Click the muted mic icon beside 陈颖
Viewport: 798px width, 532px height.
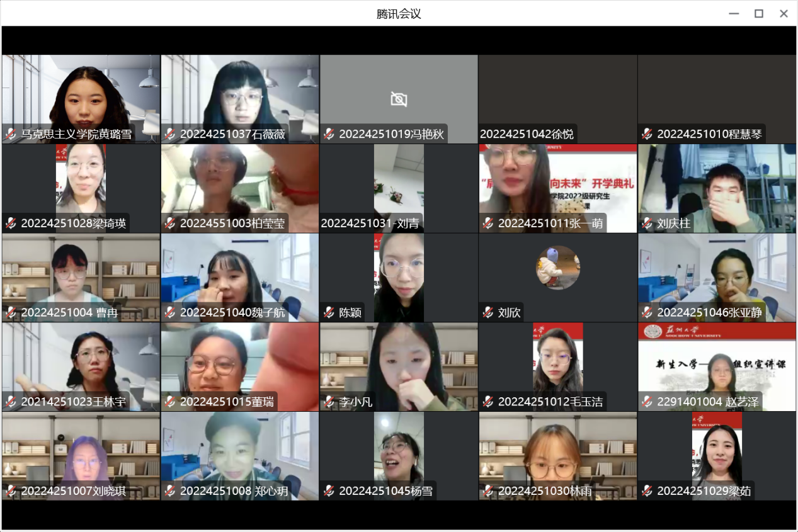(x=329, y=313)
